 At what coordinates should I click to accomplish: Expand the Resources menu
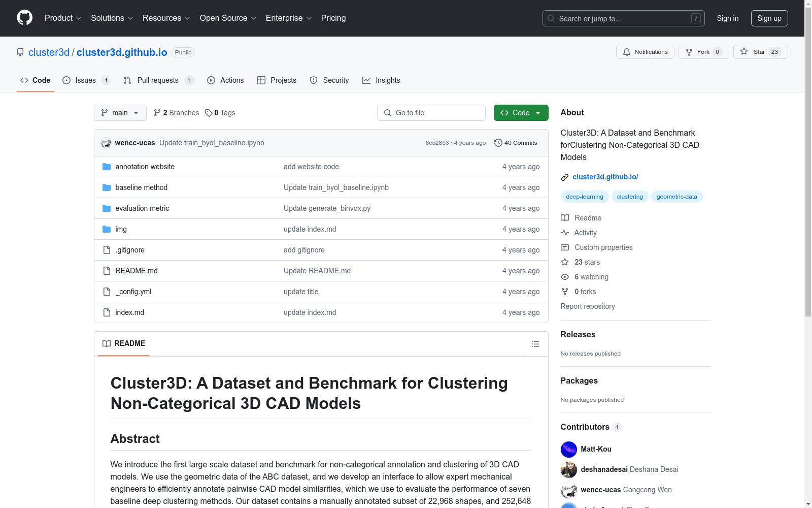(x=166, y=18)
